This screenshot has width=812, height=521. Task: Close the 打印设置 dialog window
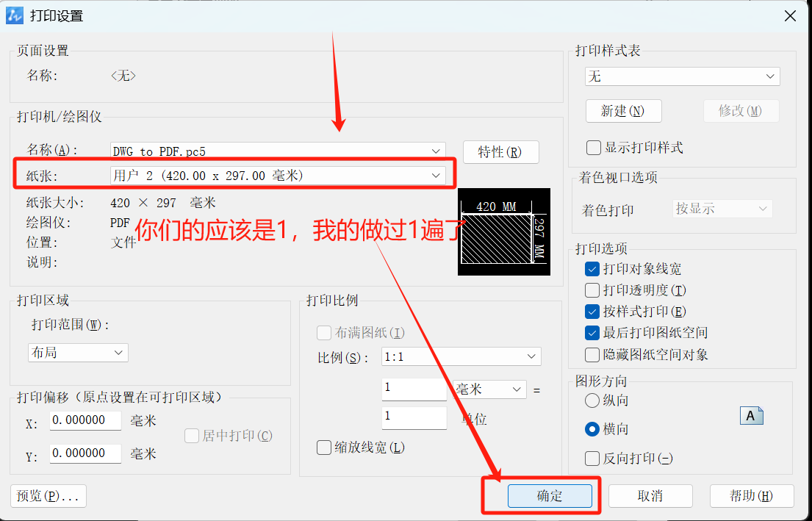pos(790,16)
